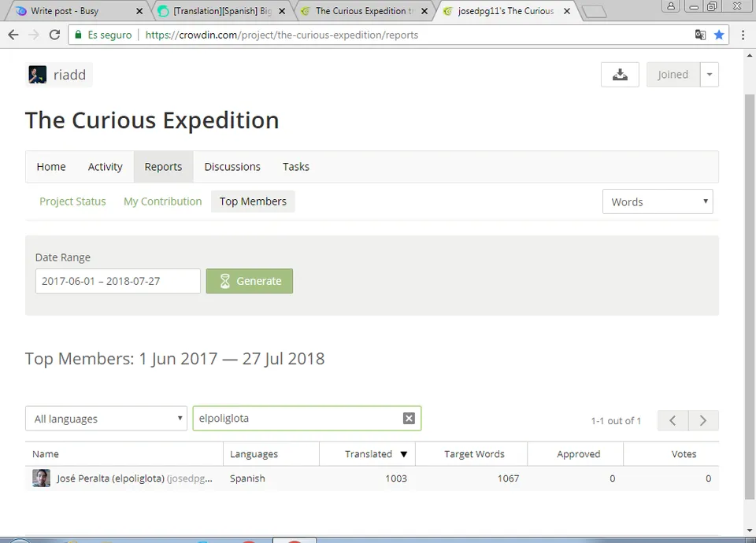This screenshot has width=756, height=543.
Task: Open the Home project tab
Action: (51, 167)
